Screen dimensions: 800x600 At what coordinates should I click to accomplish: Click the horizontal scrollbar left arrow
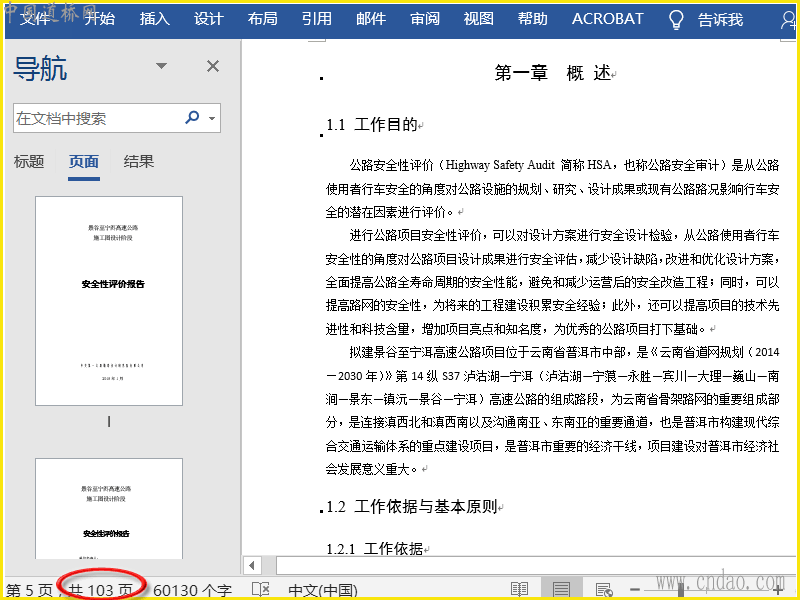(252, 565)
